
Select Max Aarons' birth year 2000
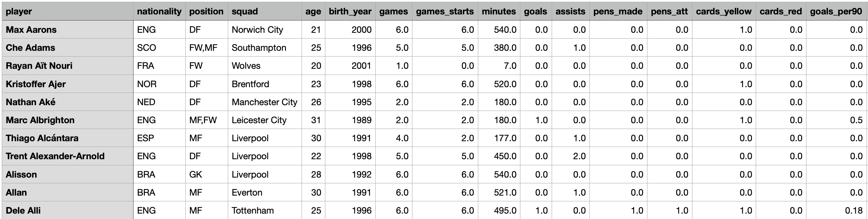click(x=350, y=30)
